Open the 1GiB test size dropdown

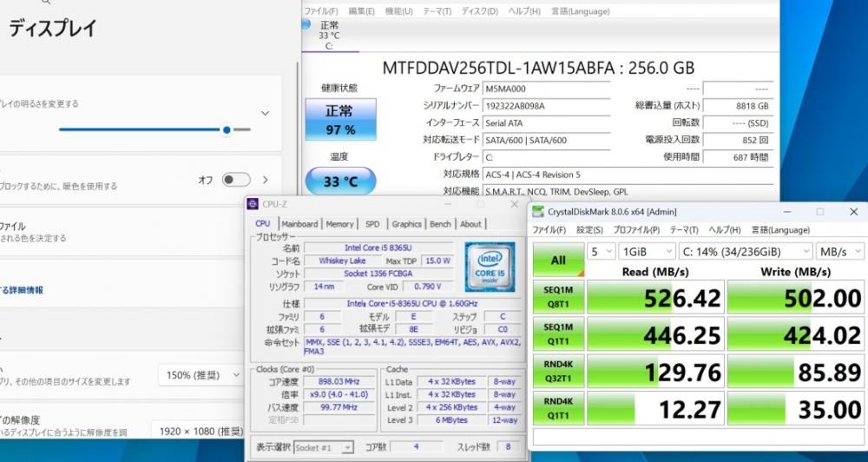click(648, 252)
